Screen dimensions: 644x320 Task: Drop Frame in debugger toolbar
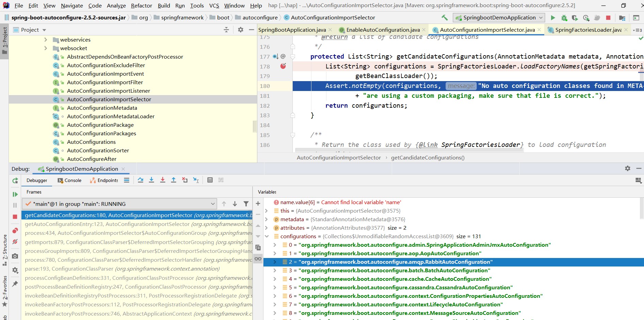[185, 180]
